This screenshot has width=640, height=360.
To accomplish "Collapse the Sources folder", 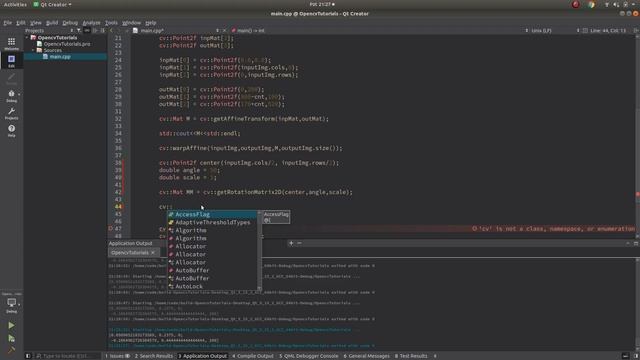I will tap(33, 50).
